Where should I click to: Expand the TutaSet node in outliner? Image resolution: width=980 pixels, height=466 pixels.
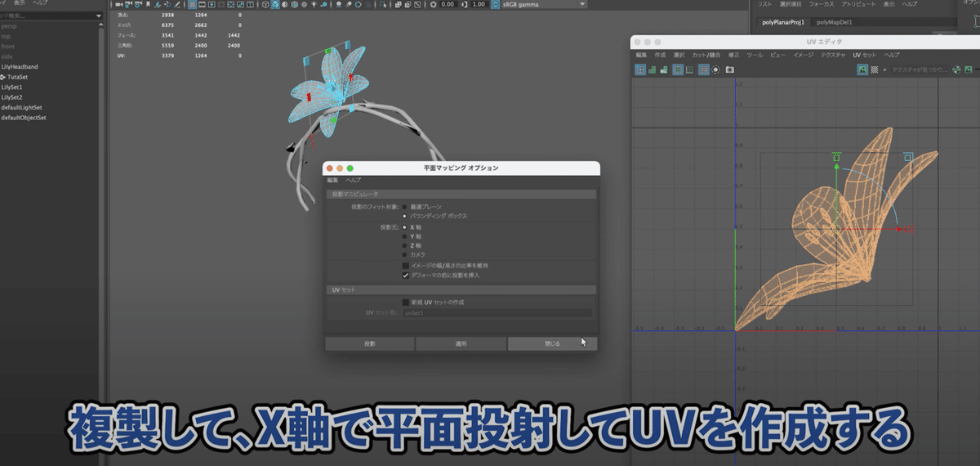coord(2,76)
